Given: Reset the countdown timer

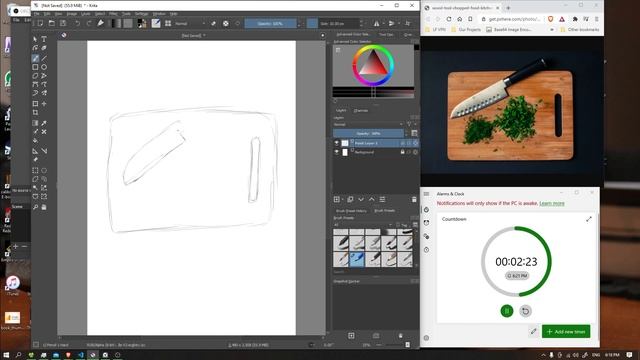Looking at the screenshot, I should click(526, 311).
